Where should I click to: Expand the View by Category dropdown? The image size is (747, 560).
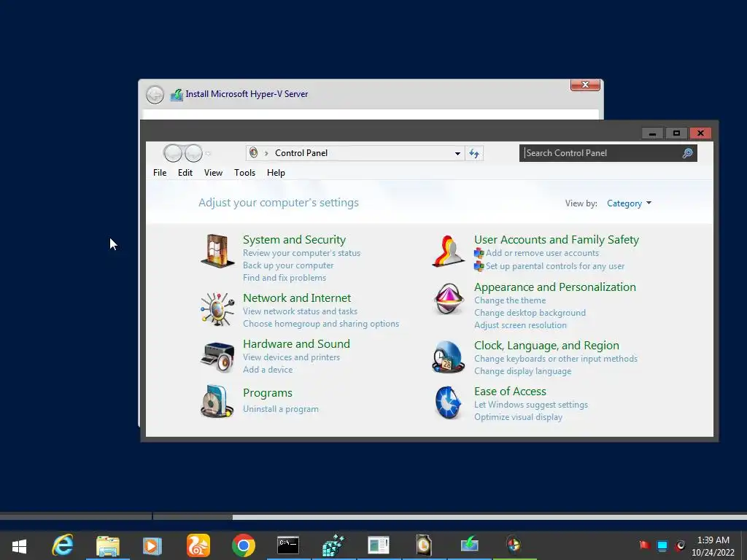pos(629,204)
